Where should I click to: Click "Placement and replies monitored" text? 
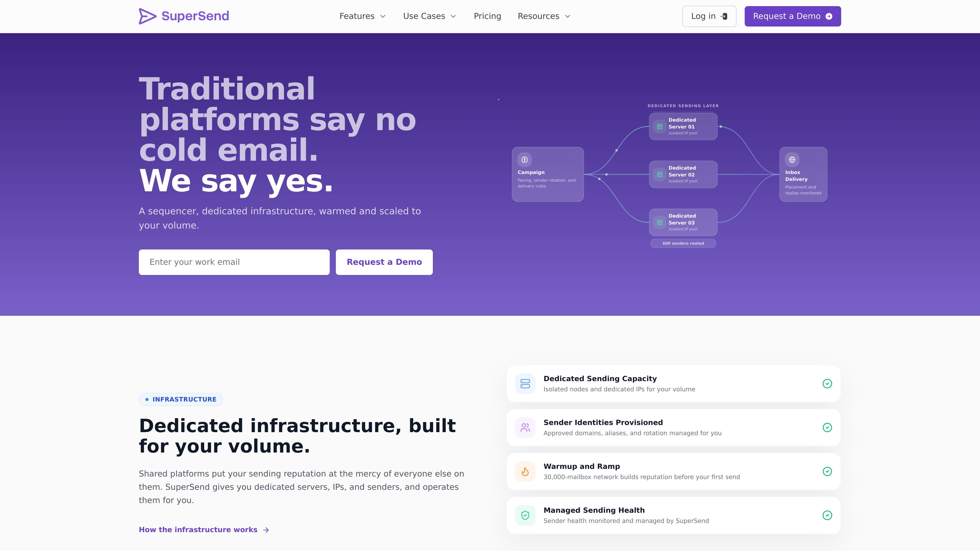pyautogui.click(x=803, y=190)
